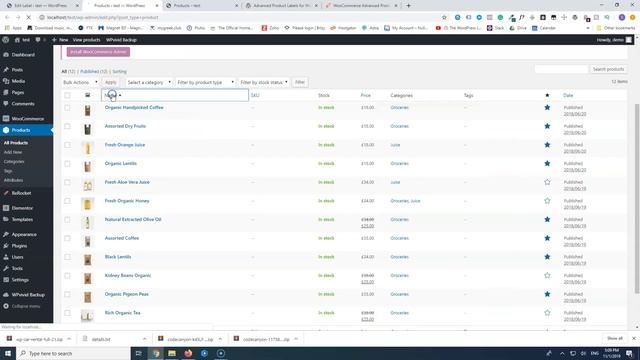
Task: Open Appearance brush icon in sidebar
Action: [6, 235]
